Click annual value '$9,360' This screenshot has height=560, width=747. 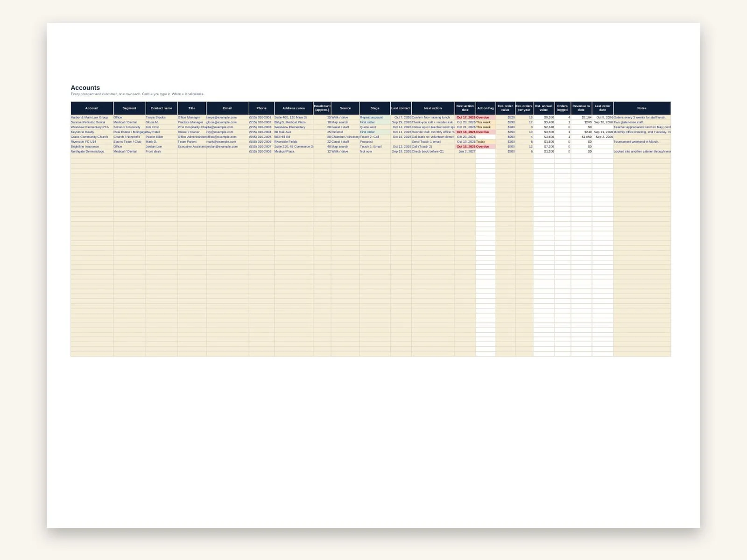coord(544,118)
